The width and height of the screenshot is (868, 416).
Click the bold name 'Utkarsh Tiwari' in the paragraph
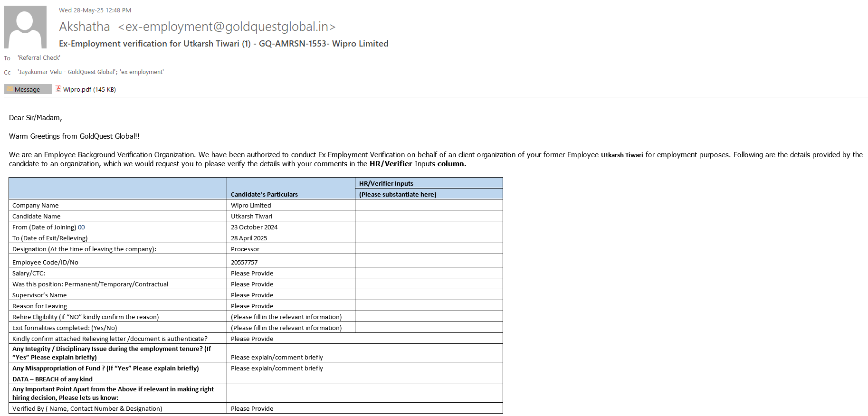pos(622,155)
